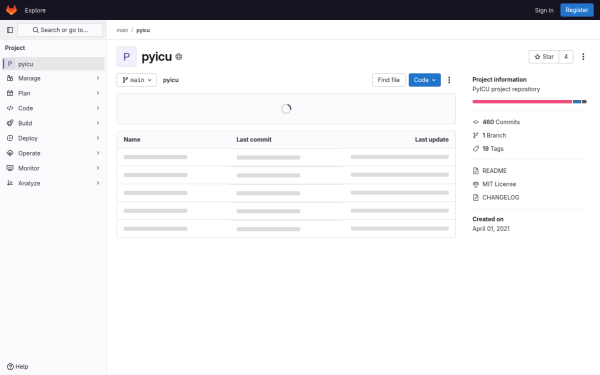
Task: Open the Monitor sidebar menu
Action: [54, 168]
